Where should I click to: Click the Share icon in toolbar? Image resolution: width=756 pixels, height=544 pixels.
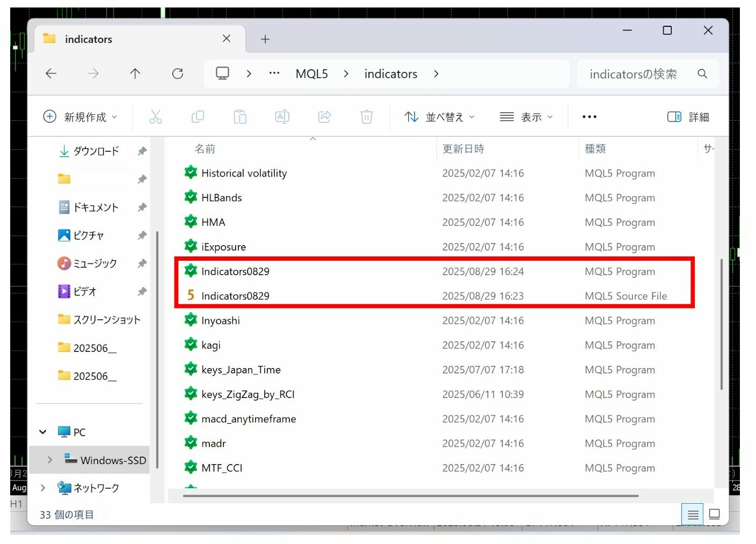pos(324,117)
